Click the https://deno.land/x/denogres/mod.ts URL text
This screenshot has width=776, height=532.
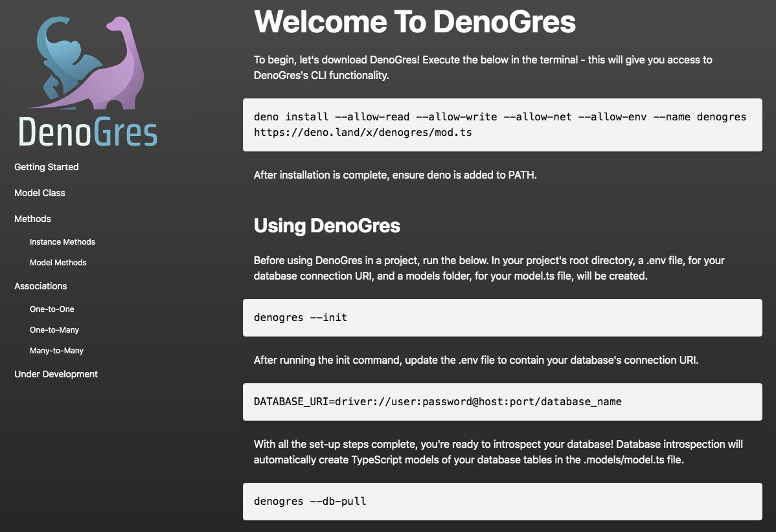click(363, 133)
